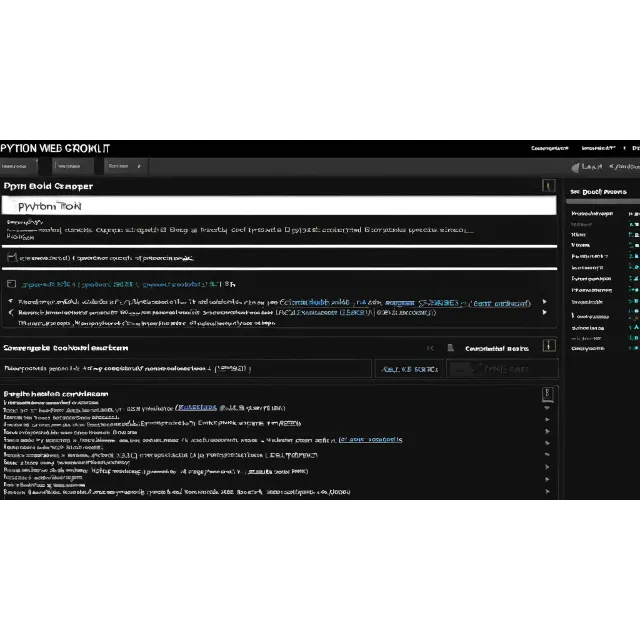Click the upper right-pointing arrow in the first panel

click(544, 302)
